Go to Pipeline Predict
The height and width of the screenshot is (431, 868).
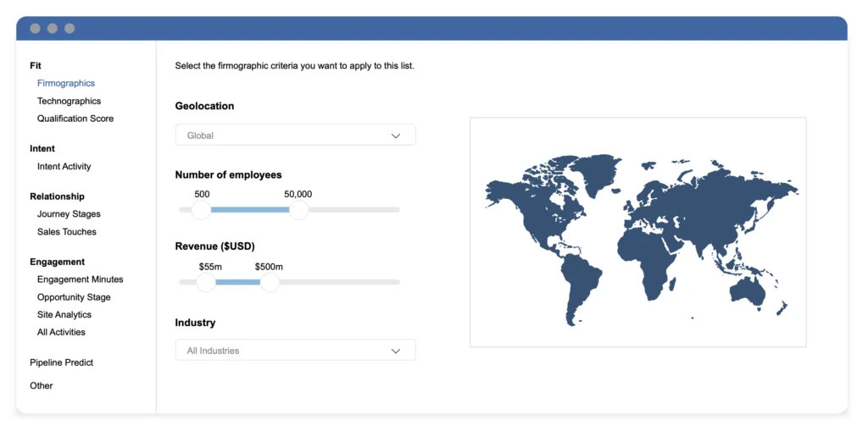point(61,363)
